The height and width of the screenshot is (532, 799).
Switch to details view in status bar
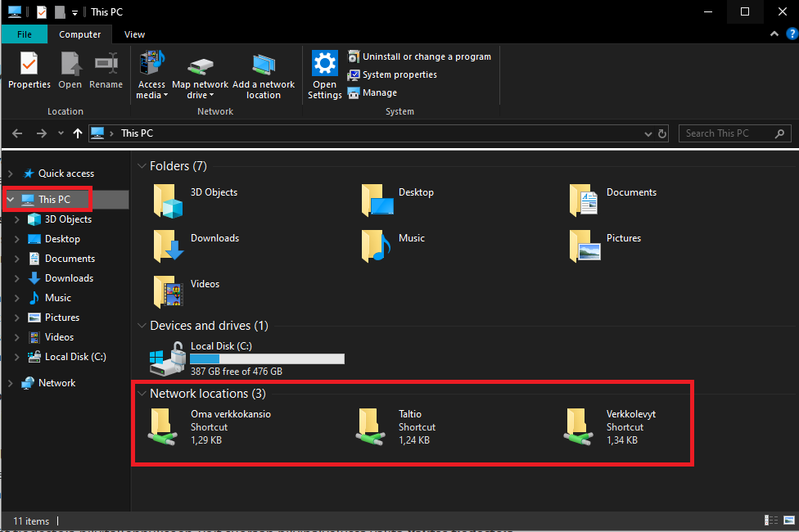pos(771,521)
